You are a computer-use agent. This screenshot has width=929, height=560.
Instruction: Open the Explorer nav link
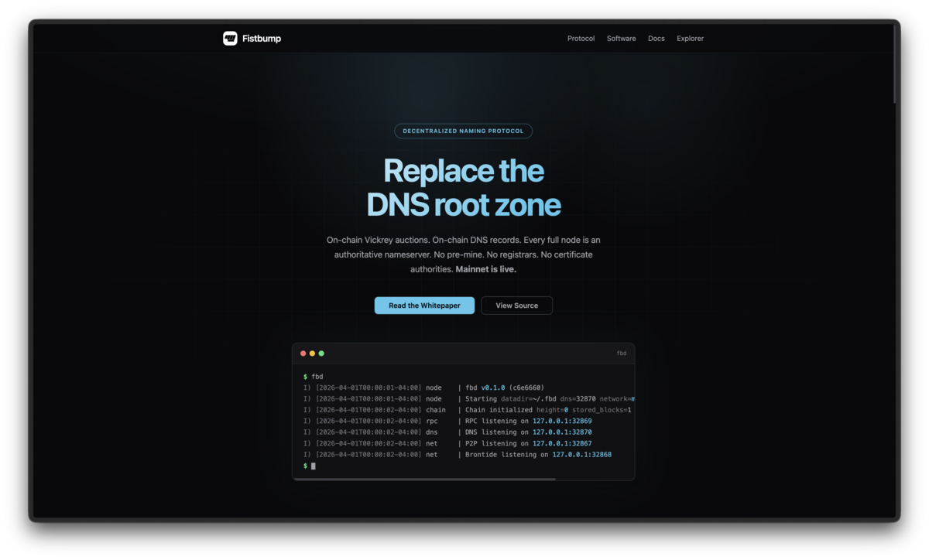[690, 39]
